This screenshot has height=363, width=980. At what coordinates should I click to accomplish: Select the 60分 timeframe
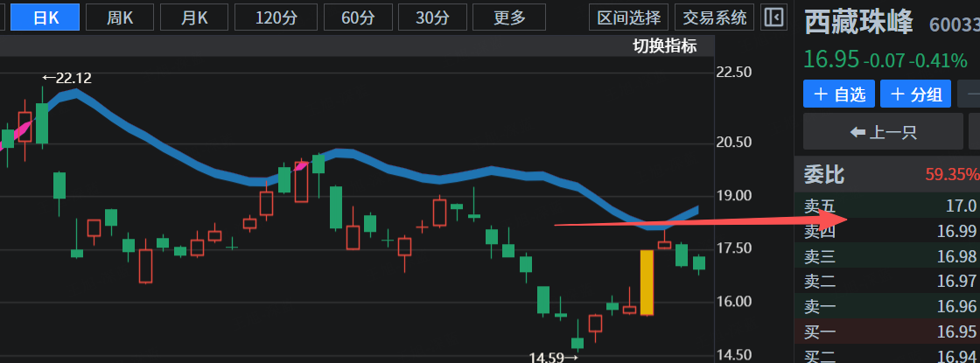tap(356, 17)
